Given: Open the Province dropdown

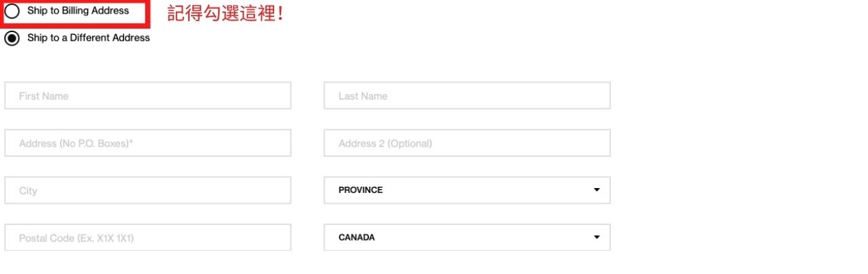Looking at the screenshot, I should click(466, 190).
